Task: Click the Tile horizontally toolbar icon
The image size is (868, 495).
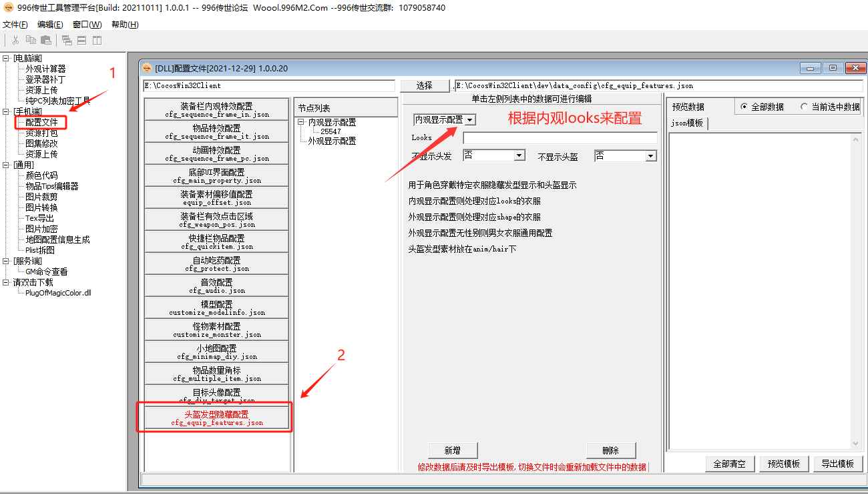Action: (81, 40)
